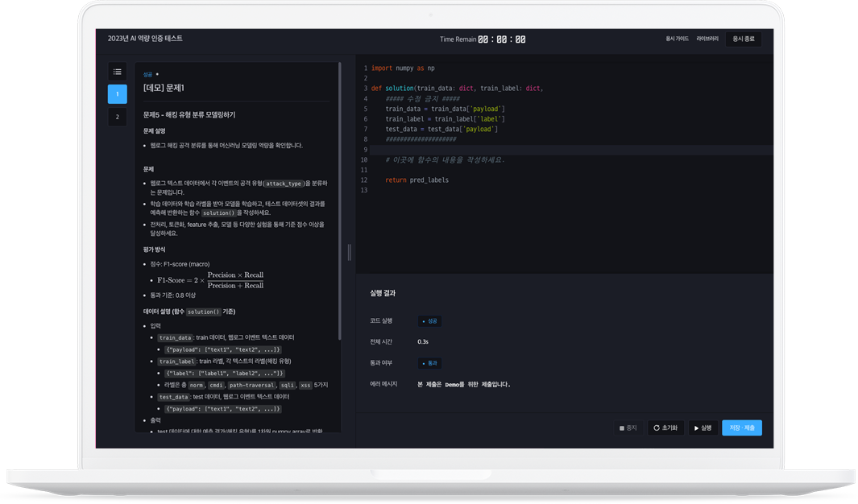Click code line 'import numpy as np'
The height and width of the screenshot is (504, 858).
pyautogui.click(x=403, y=68)
